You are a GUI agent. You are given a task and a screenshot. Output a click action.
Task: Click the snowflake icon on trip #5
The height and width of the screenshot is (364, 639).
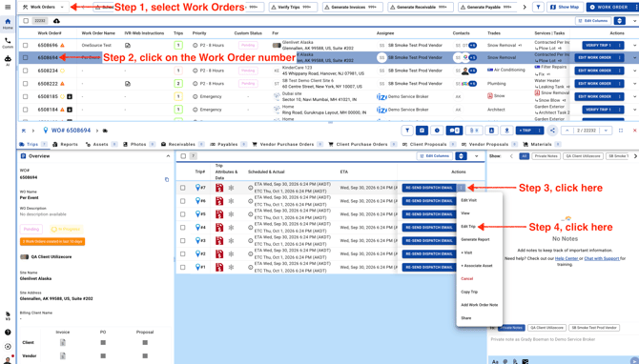[231, 214]
